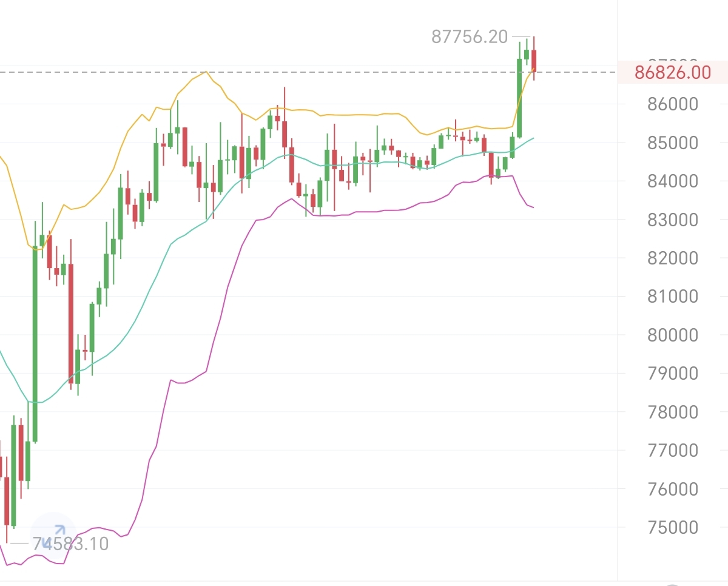This screenshot has width=728, height=586.
Task: Select the tall green breakout candle near 87756.20
Action: (519, 97)
